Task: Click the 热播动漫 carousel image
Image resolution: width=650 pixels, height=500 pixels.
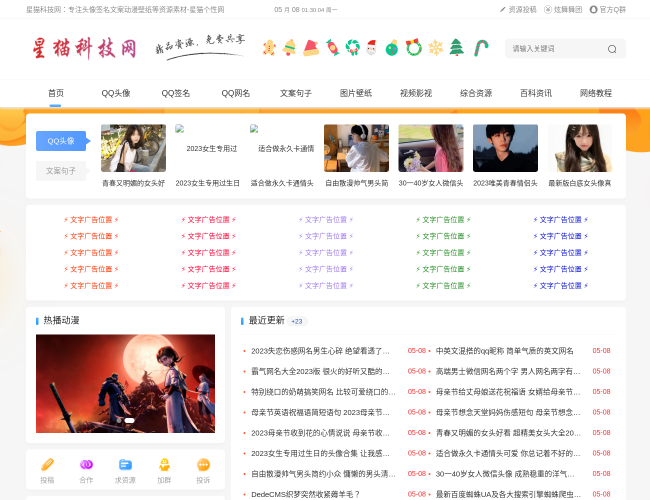Action: click(x=126, y=383)
